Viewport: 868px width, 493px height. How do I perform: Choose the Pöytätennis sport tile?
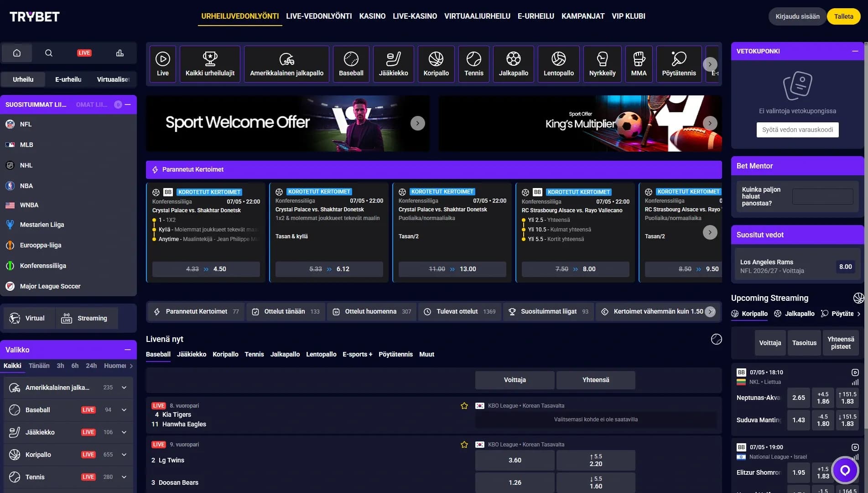point(679,64)
